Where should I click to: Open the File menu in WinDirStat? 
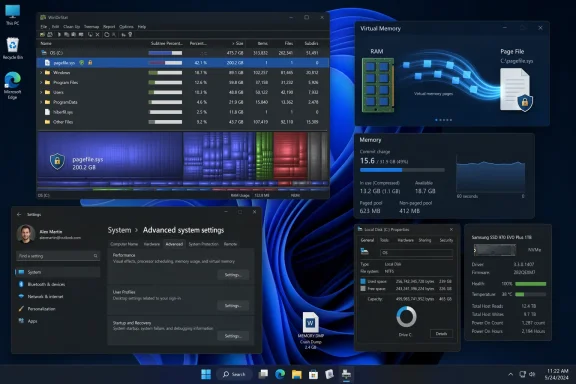[44, 26]
